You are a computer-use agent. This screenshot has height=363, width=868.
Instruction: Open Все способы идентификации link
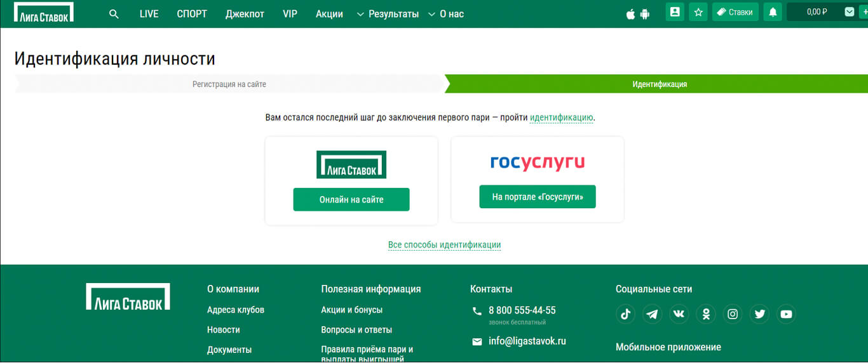pos(444,245)
